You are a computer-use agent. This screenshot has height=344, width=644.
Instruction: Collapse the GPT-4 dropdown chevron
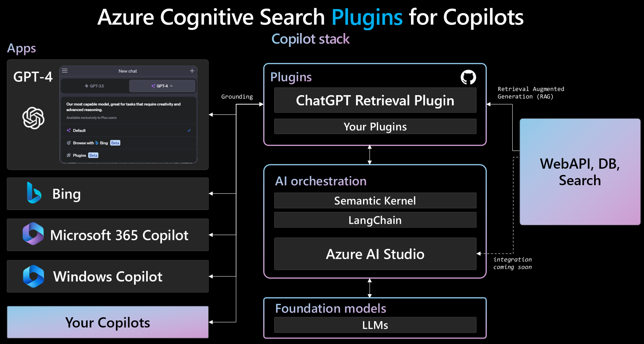(x=171, y=86)
